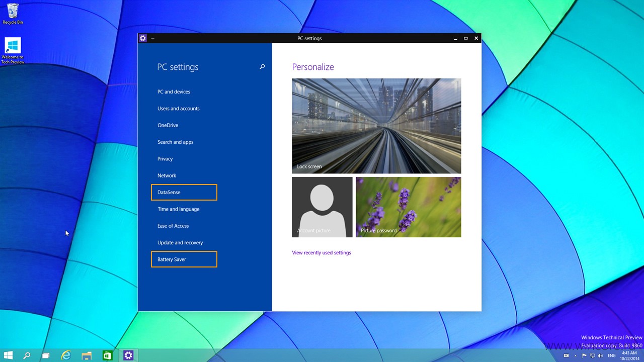Screen dimensions: 644x362
Task: Select Welcome to Tech Preview desktop shortcut
Action: (x=13, y=51)
